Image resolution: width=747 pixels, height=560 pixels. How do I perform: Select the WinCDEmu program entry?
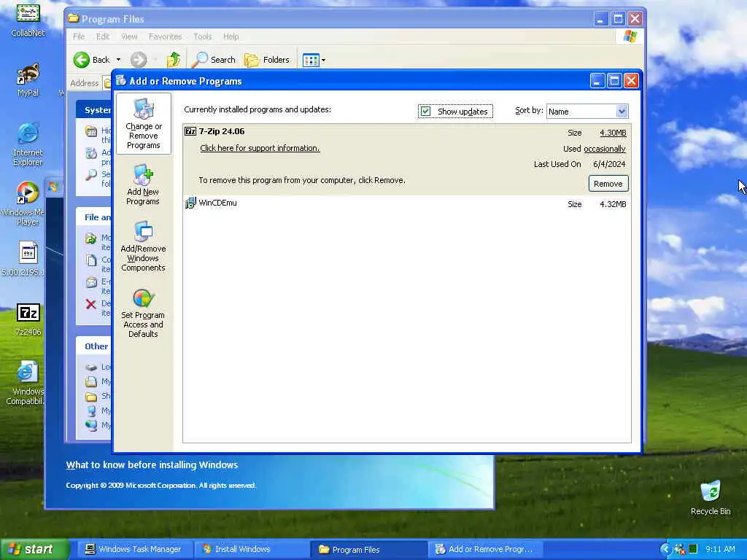[x=407, y=204]
